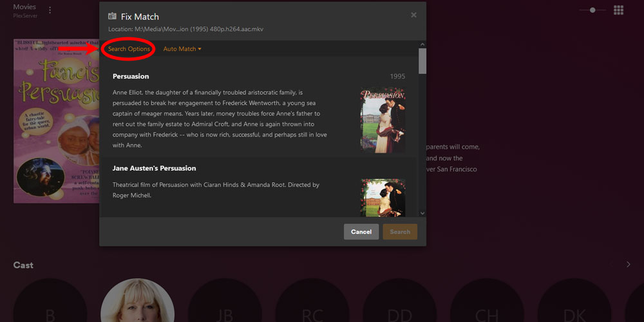
Task: Click the results list scrollbar thumb
Action: coord(422,61)
